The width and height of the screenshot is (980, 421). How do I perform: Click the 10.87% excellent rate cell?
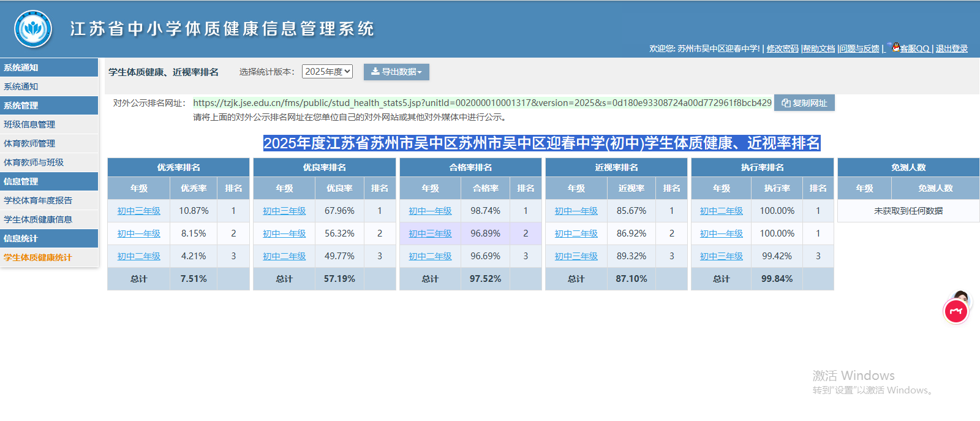194,211
